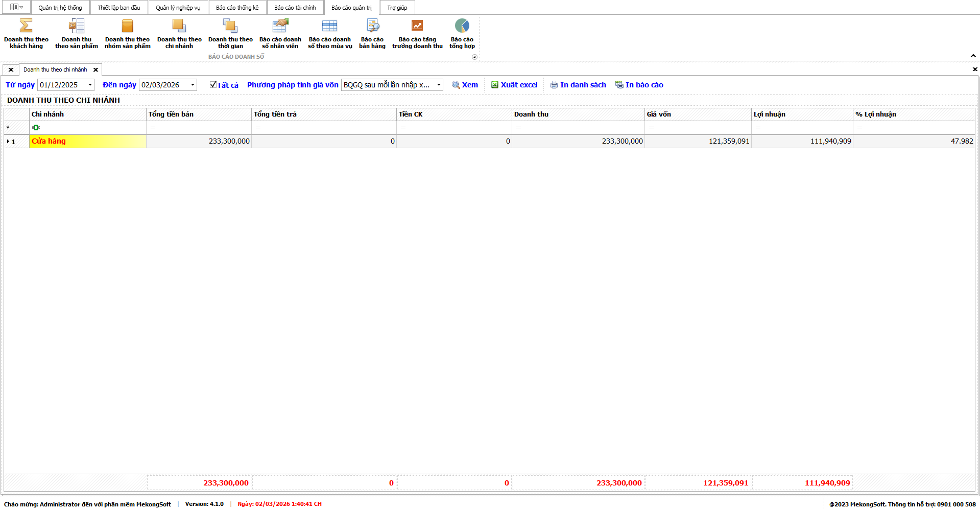Open Doanh thu theo nhóm sản phẩm report

click(x=128, y=34)
